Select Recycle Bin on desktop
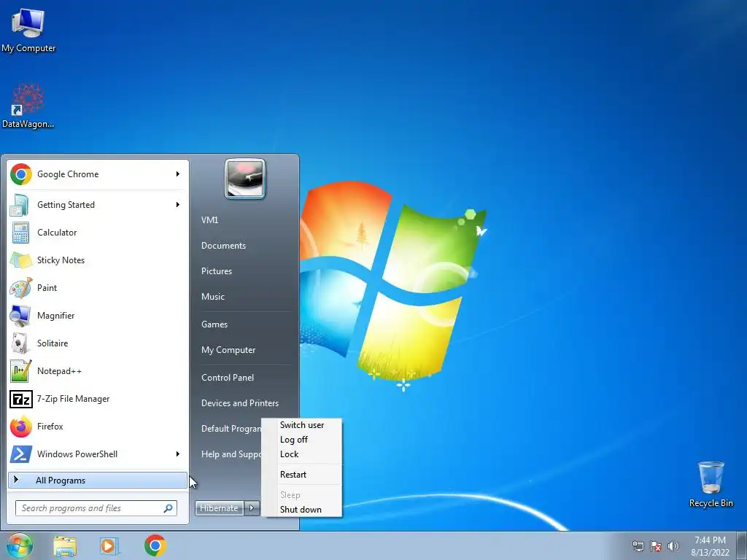The image size is (747, 560). [711, 485]
